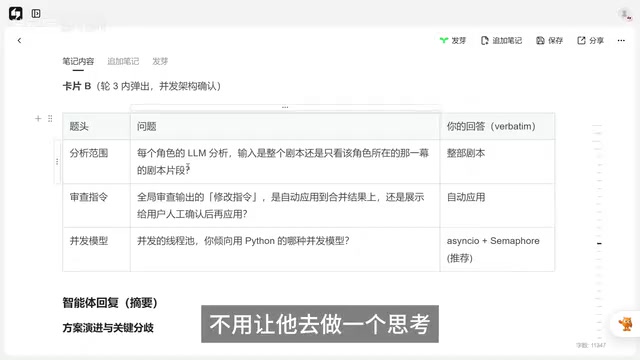Click the 审查指令 cell
Viewport: 640px width, 360px height.
click(96, 205)
